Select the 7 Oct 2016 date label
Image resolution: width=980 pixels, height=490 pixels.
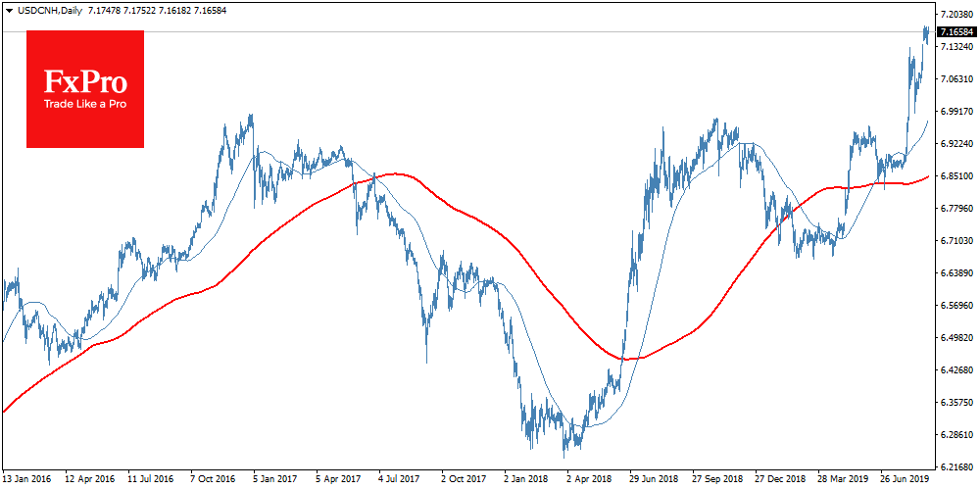(213, 480)
